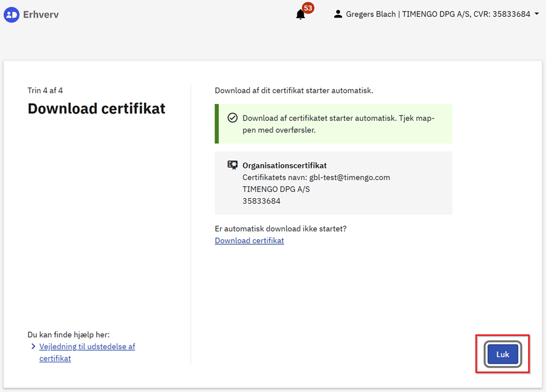Click the Erhverv brand text
Image resolution: width=546 pixels, height=392 pixels.
(x=41, y=14)
